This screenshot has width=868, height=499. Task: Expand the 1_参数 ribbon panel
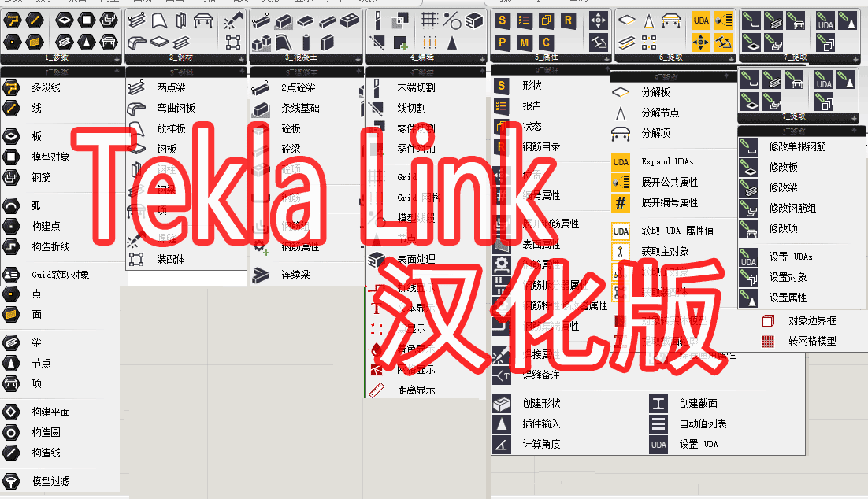pyautogui.click(x=117, y=59)
